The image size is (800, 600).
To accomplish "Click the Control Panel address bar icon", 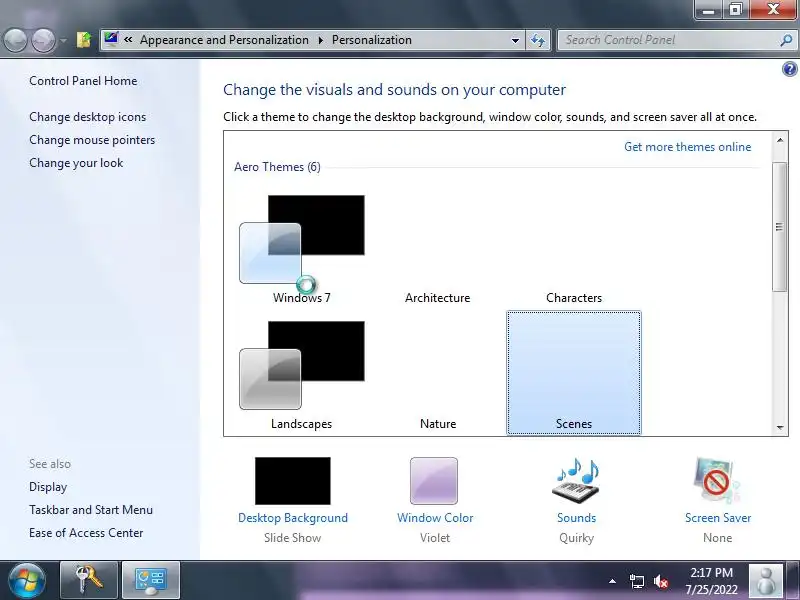I will tap(111, 39).
